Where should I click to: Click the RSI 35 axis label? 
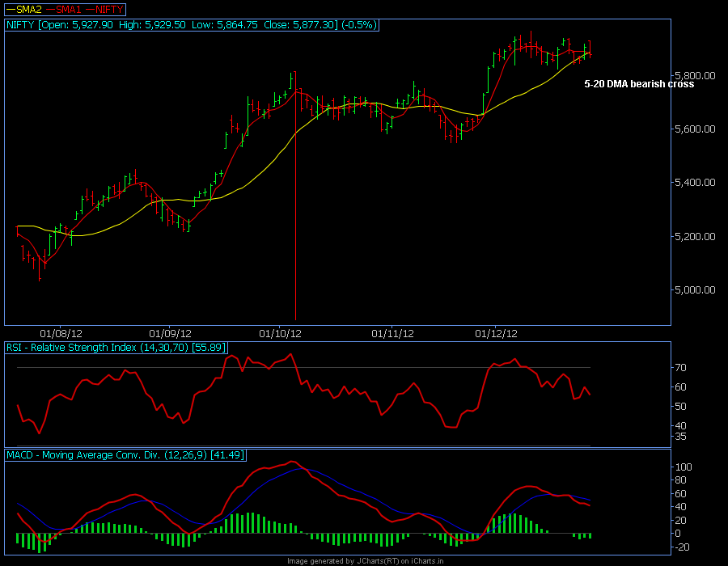pyautogui.click(x=680, y=437)
